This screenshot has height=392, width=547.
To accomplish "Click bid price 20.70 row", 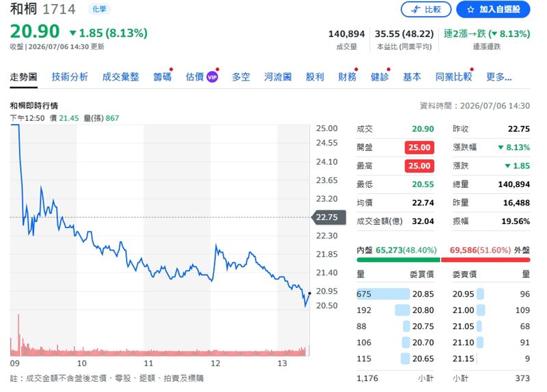I will point(395,343).
